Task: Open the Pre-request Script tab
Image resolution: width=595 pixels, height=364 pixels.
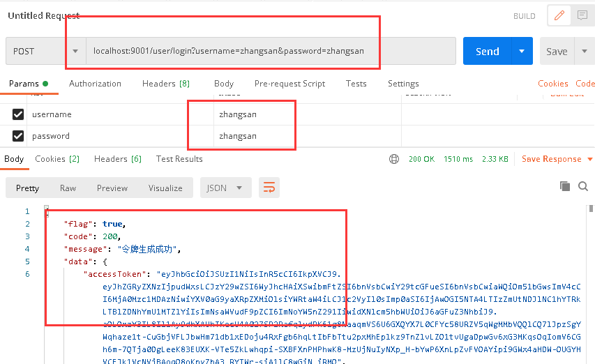Action: (289, 84)
